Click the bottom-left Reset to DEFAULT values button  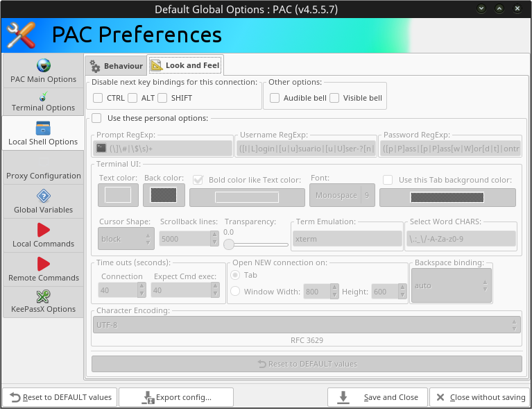click(60, 397)
